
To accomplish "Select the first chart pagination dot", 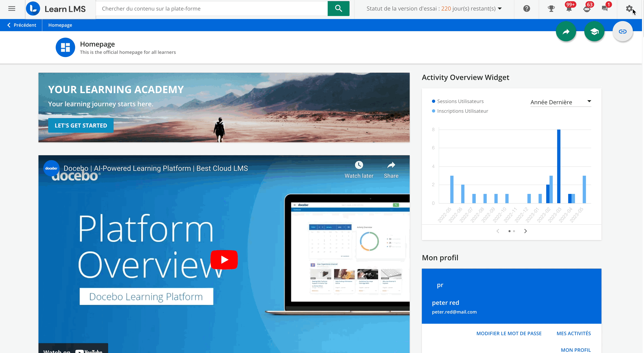I will pos(509,231).
